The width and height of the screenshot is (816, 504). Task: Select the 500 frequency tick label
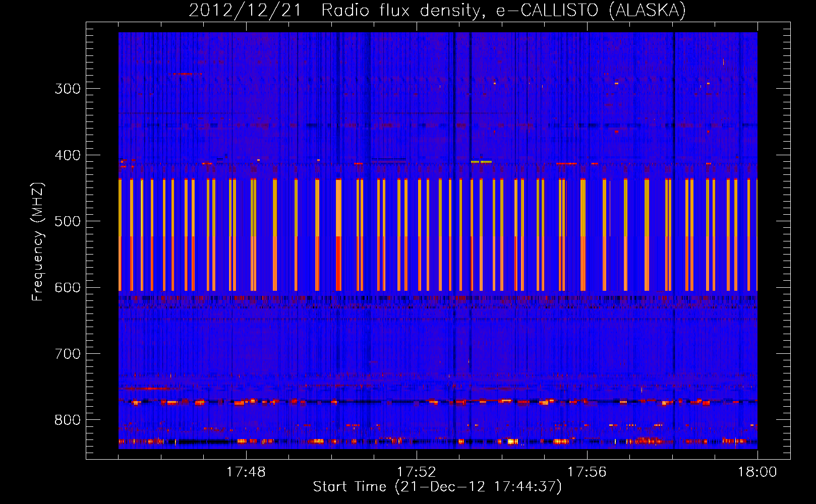(68, 221)
